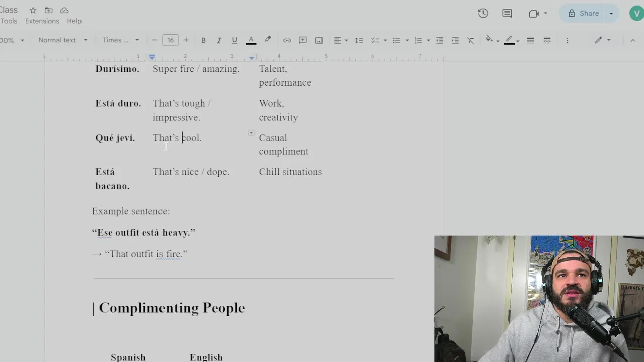Open the Times font dropdown

(120, 40)
